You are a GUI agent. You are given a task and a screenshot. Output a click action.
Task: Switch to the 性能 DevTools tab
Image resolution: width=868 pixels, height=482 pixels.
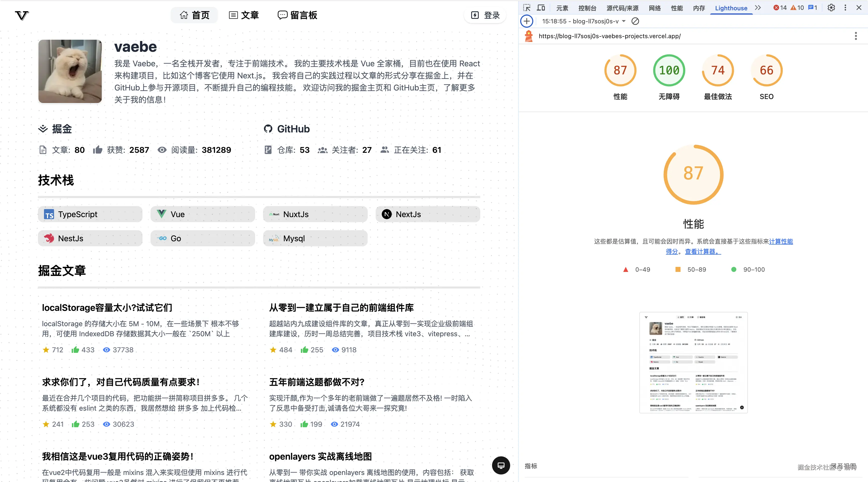tap(677, 8)
